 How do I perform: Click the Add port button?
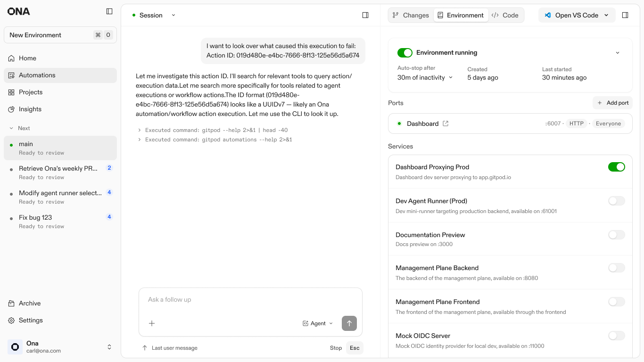click(x=612, y=103)
